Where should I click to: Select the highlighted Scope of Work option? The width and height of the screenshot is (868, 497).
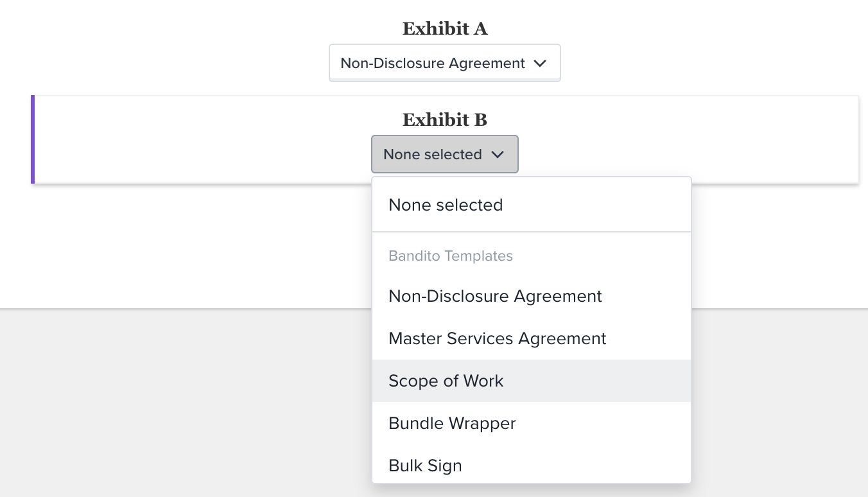(x=532, y=381)
